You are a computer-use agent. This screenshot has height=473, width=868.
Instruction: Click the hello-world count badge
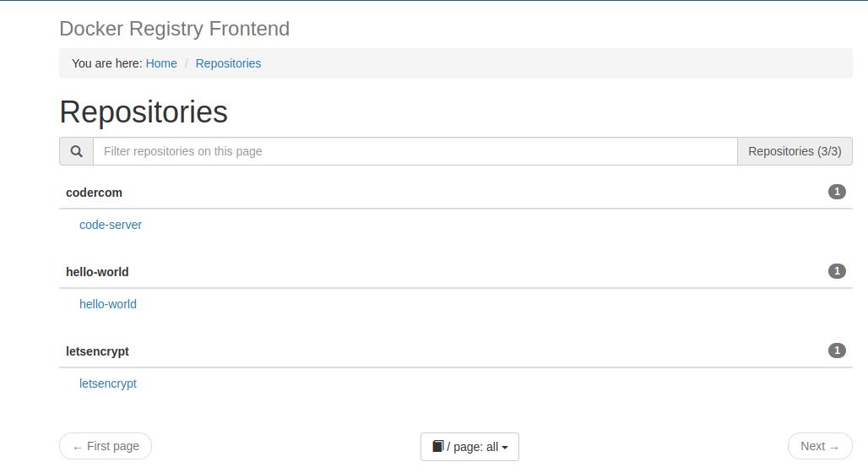click(x=837, y=271)
